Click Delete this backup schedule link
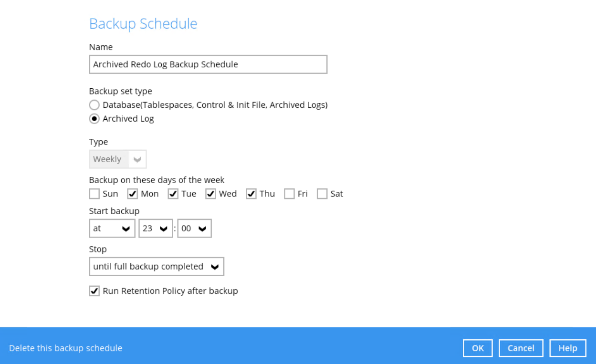 66,348
